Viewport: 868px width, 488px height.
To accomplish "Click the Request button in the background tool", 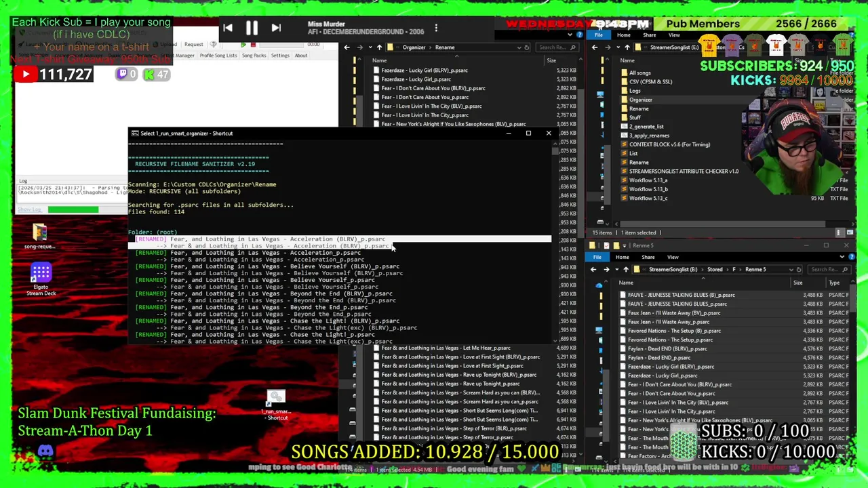I will (193, 45).
